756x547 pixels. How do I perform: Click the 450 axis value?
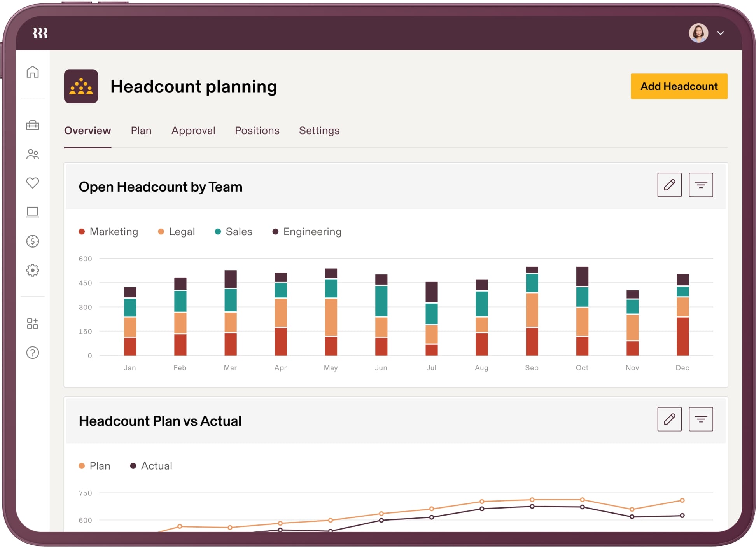point(85,283)
